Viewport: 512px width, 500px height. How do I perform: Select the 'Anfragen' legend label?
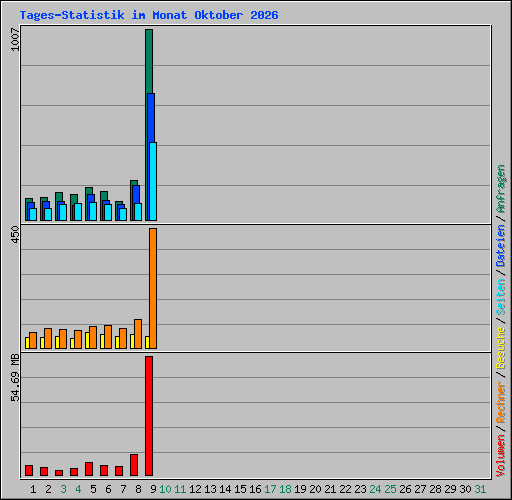(501, 189)
